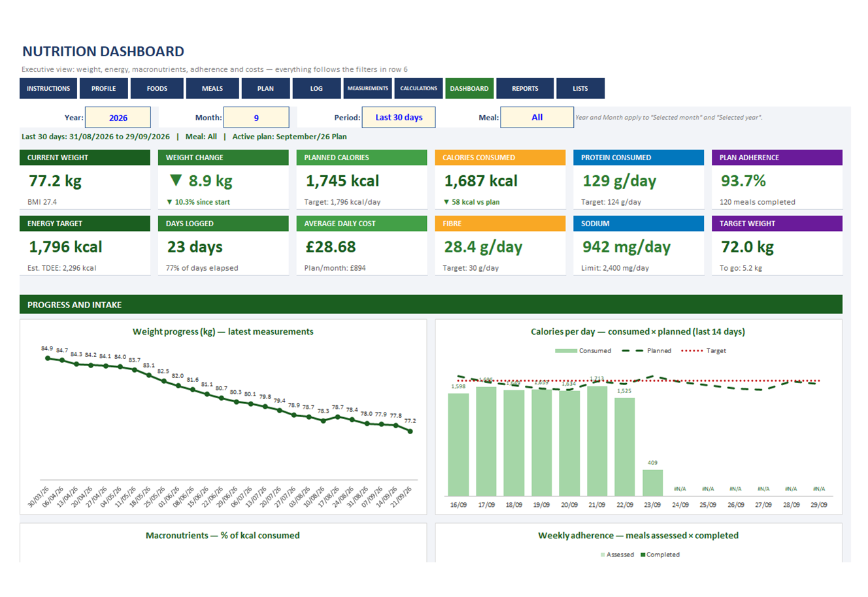Click the Weight progress chart title
Image resolution: width=868 pixels, height=597 pixels.
[x=223, y=332]
